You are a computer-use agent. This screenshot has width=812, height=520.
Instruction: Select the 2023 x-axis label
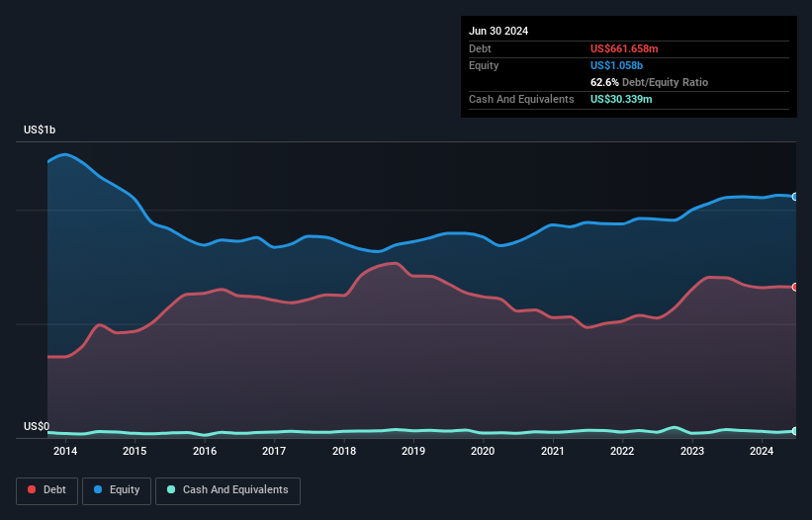tap(692, 451)
